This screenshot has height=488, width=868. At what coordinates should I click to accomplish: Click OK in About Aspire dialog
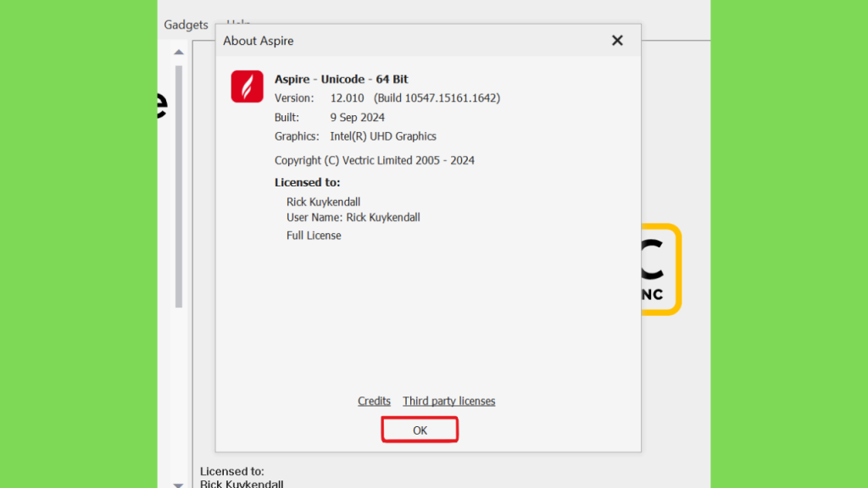pos(420,430)
